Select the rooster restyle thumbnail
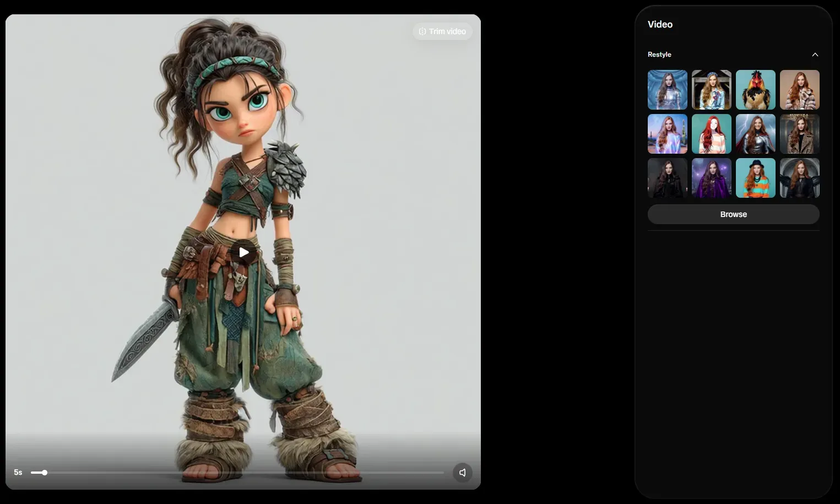This screenshot has height=504, width=840. (755, 90)
